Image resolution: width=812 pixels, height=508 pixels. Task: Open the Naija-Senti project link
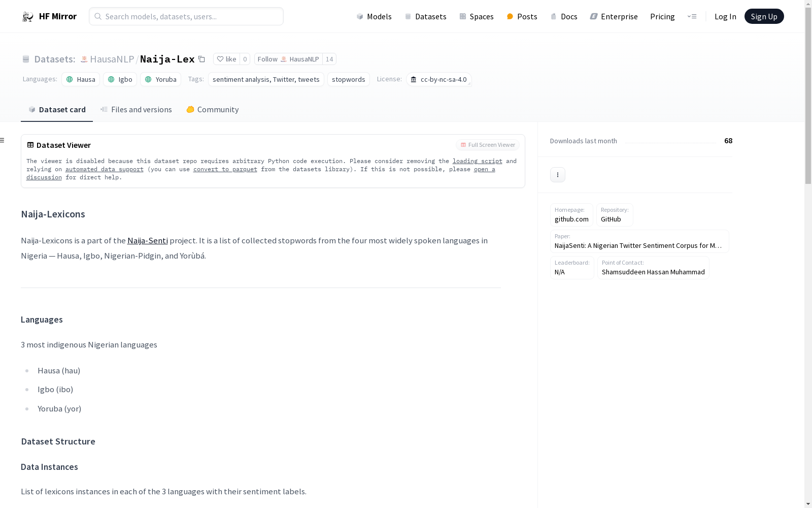[148, 240]
